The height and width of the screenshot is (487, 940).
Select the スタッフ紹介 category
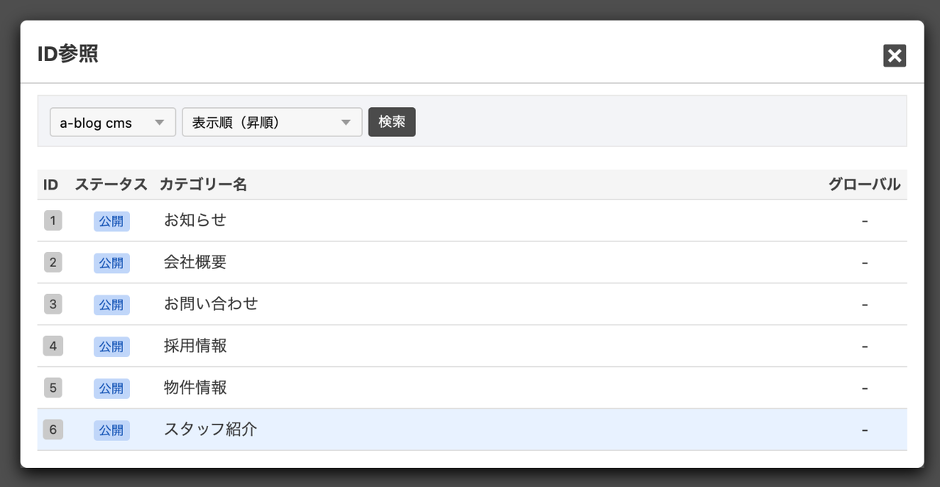click(x=210, y=430)
